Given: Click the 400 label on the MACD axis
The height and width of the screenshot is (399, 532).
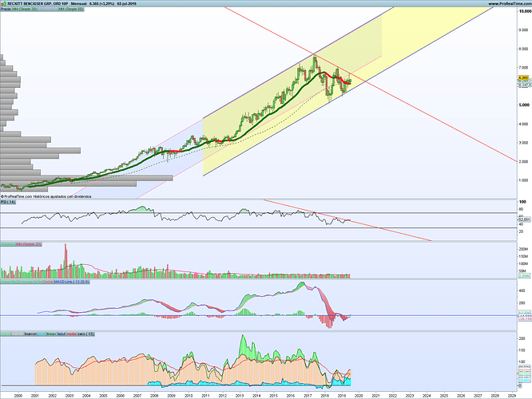Looking at the screenshot, I should tap(522, 290).
